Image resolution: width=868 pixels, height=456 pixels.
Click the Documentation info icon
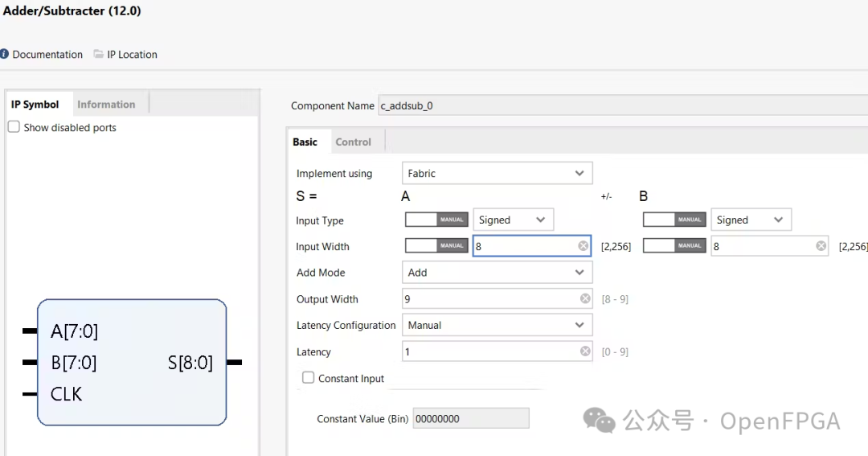pos(5,54)
